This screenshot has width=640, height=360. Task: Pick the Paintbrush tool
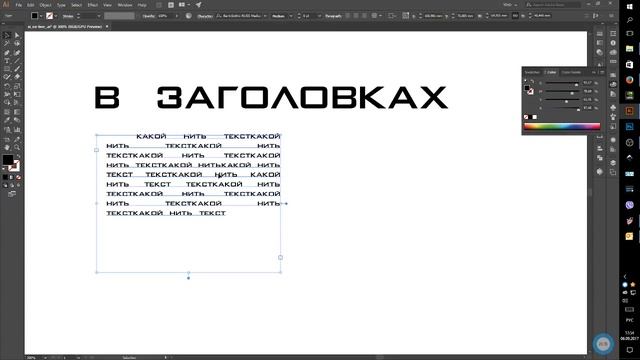17,69
